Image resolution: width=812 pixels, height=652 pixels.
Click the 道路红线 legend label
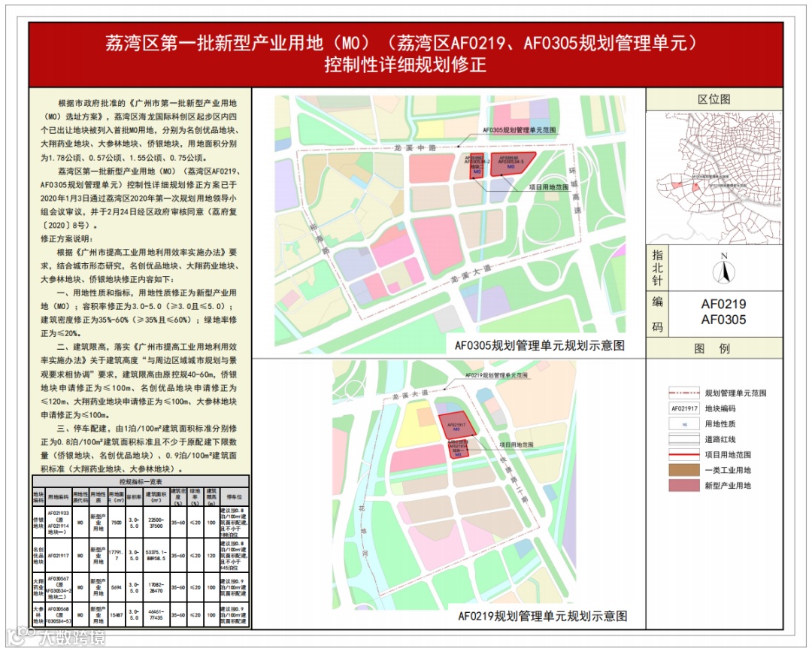coord(720,439)
